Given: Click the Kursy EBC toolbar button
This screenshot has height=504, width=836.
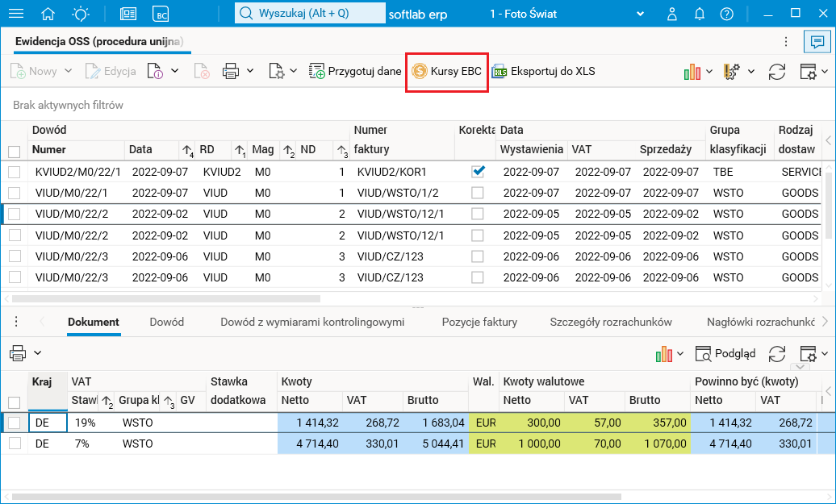Looking at the screenshot, I should coord(446,71).
